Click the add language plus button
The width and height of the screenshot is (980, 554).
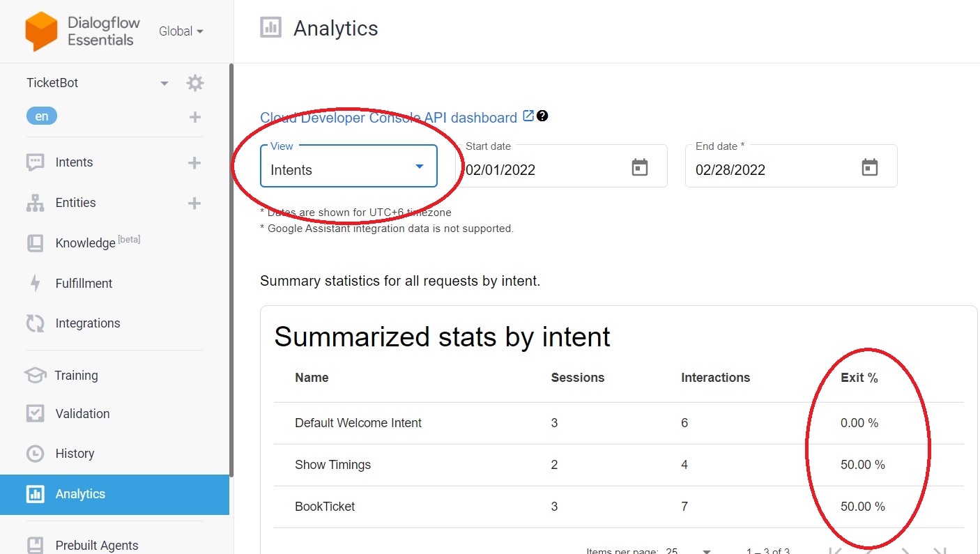193,116
